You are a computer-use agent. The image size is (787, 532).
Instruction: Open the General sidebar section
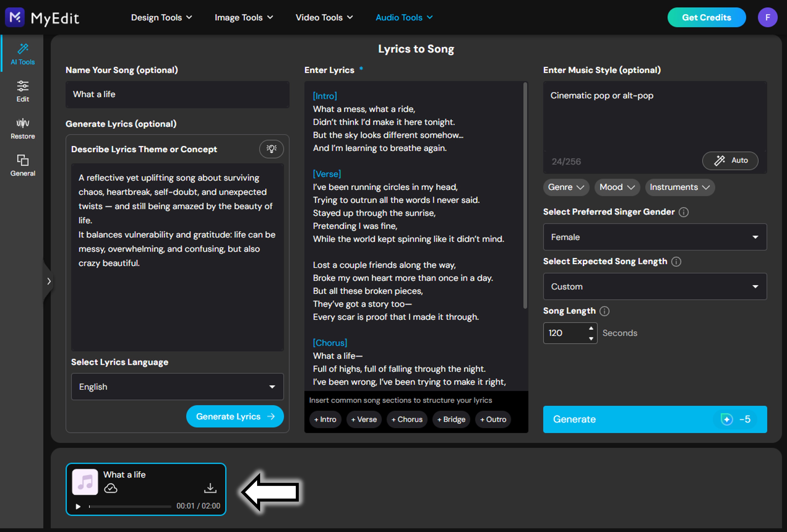[x=22, y=166]
